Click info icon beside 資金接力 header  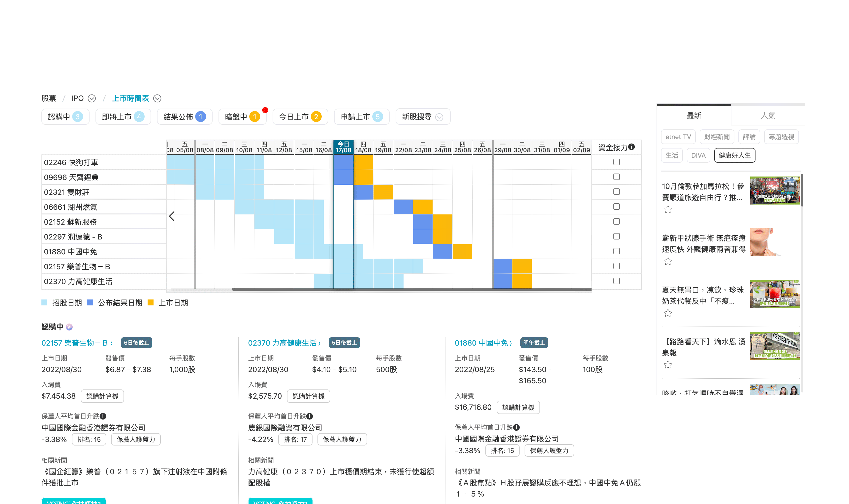631,147
